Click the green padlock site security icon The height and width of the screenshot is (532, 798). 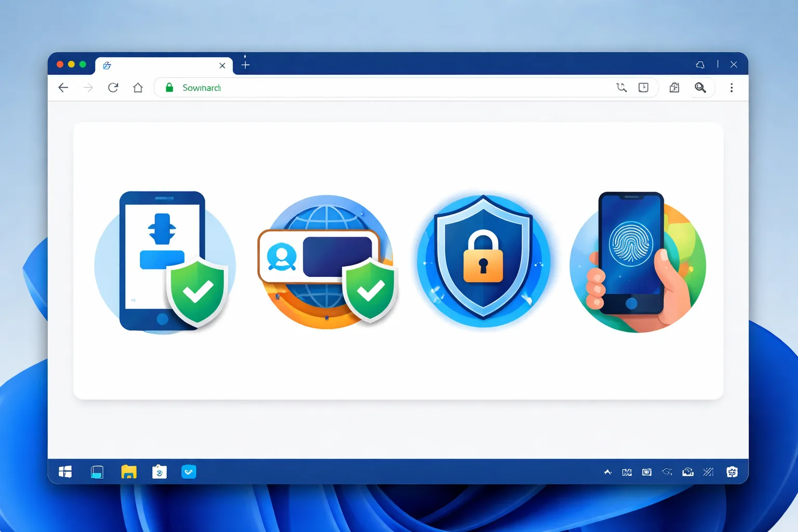click(x=169, y=87)
